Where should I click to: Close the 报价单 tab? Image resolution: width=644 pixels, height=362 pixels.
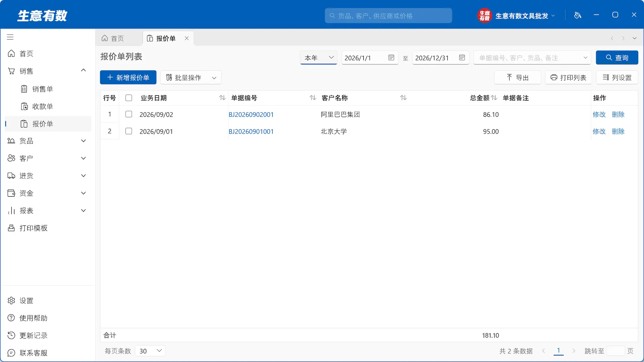(187, 38)
